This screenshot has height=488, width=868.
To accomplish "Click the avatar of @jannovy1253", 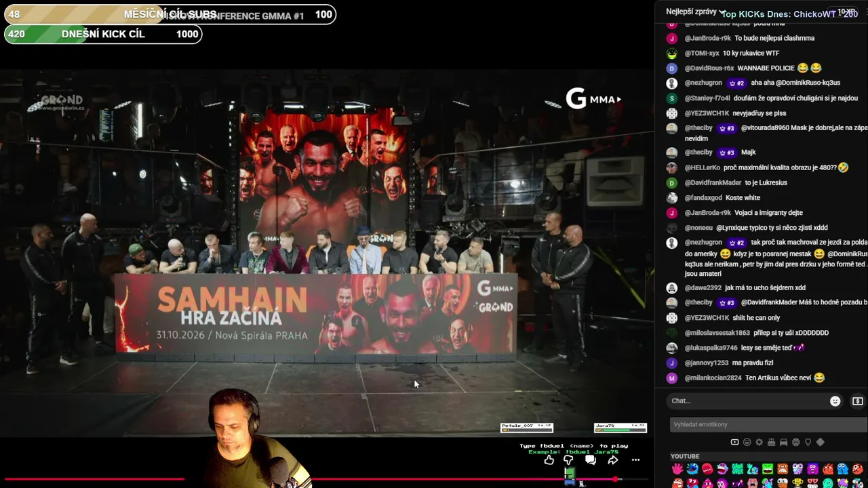I will (x=672, y=363).
